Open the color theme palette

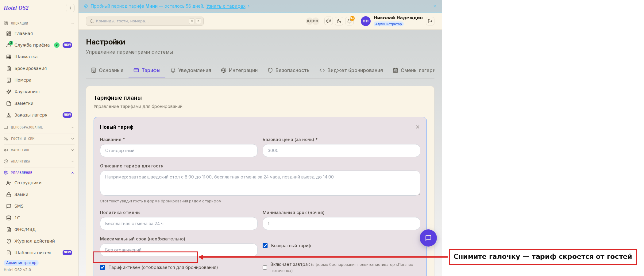pos(329,21)
